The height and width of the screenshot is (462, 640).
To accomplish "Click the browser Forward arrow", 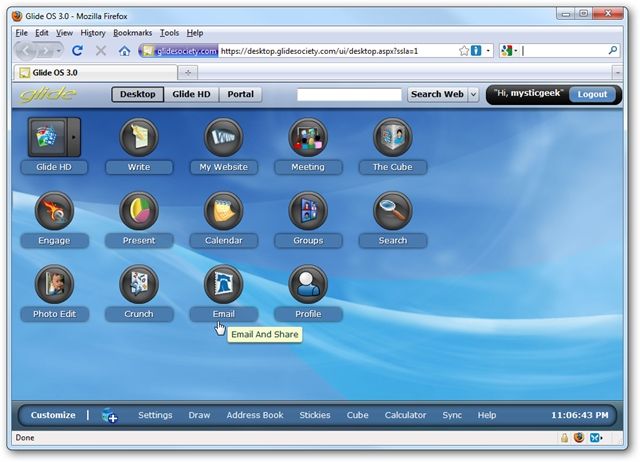I will pyautogui.click(x=45, y=51).
